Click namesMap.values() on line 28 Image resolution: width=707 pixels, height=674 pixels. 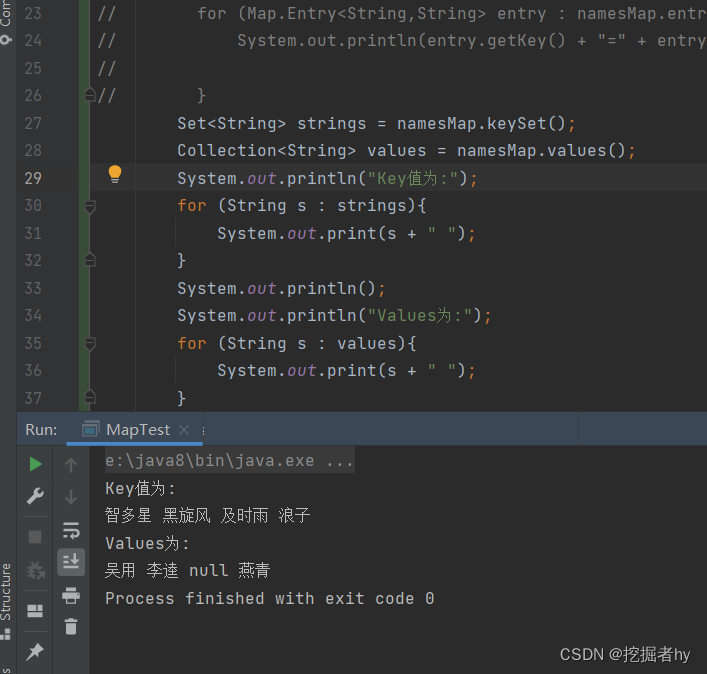pos(541,151)
